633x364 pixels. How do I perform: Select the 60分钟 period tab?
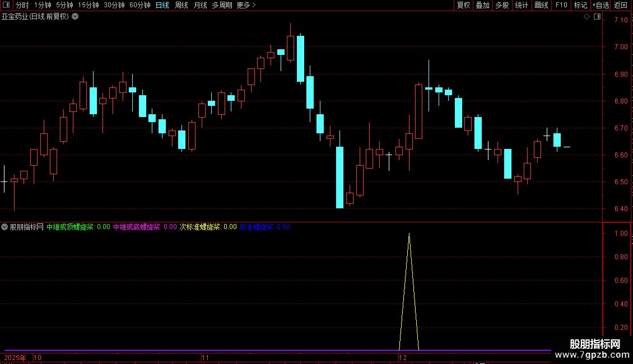[140, 5]
